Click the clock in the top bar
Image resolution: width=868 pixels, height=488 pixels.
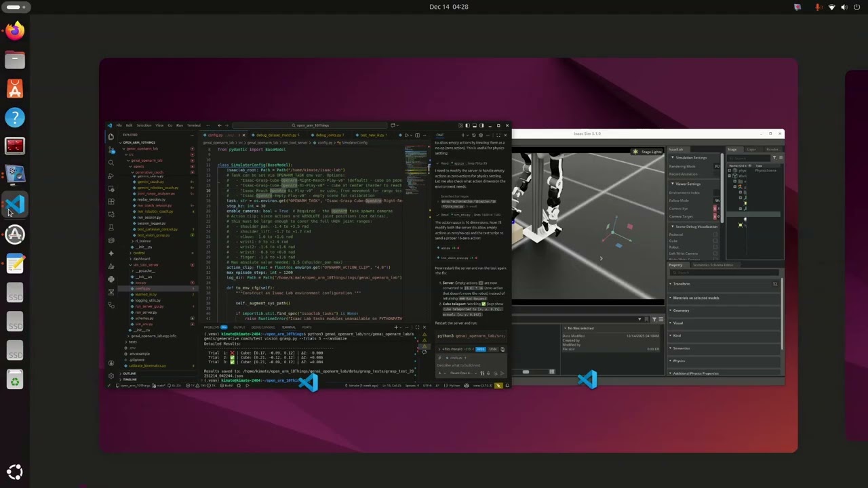(449, 7)
